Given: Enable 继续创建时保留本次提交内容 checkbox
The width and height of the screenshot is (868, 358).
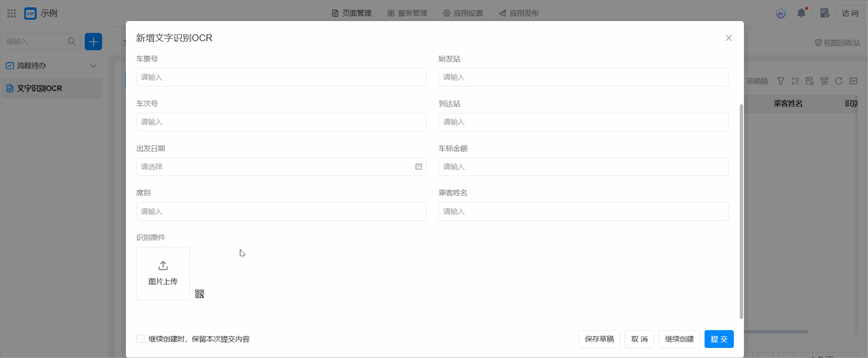Looking at the screenshot, I should coord(141,339).
